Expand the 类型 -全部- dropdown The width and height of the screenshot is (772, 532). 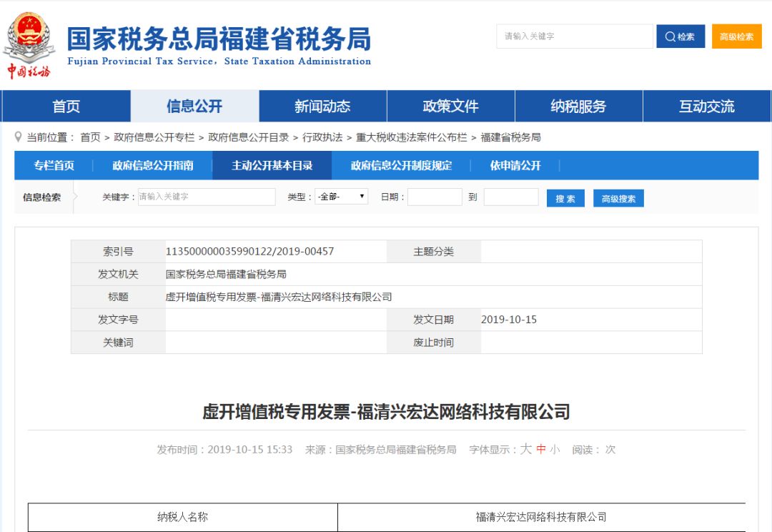pos(341,197)
